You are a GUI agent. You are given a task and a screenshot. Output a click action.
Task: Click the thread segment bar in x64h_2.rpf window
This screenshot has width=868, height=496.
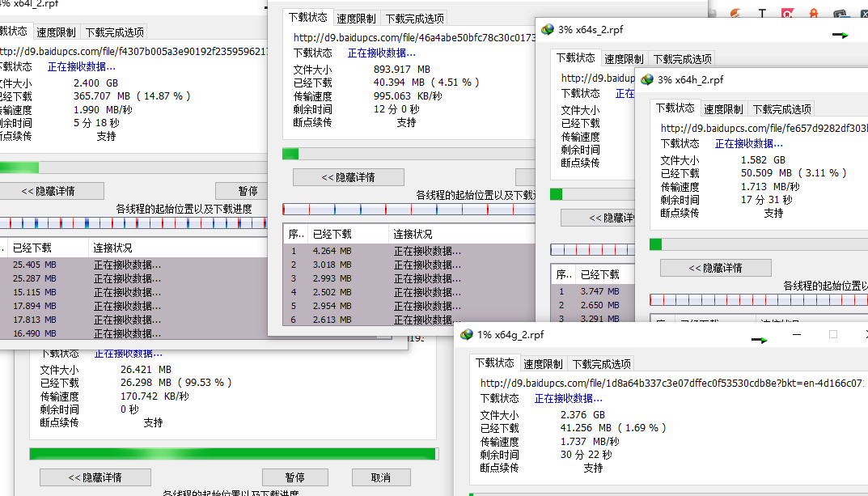click(x=759, y=300)
